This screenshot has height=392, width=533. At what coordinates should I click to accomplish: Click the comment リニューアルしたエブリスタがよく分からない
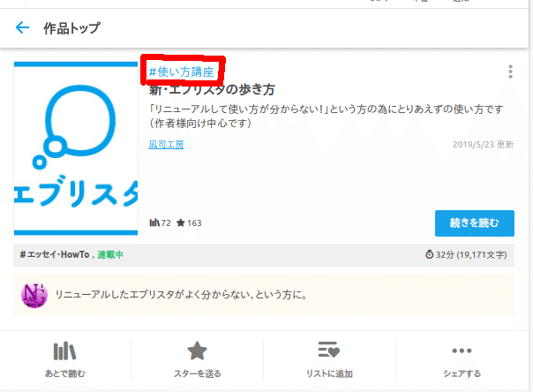(x=181, y=295)
